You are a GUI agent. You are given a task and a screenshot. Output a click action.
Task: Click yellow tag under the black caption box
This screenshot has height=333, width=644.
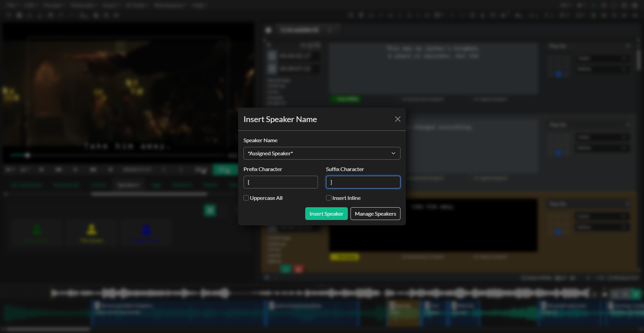click(x=344, y=257)
